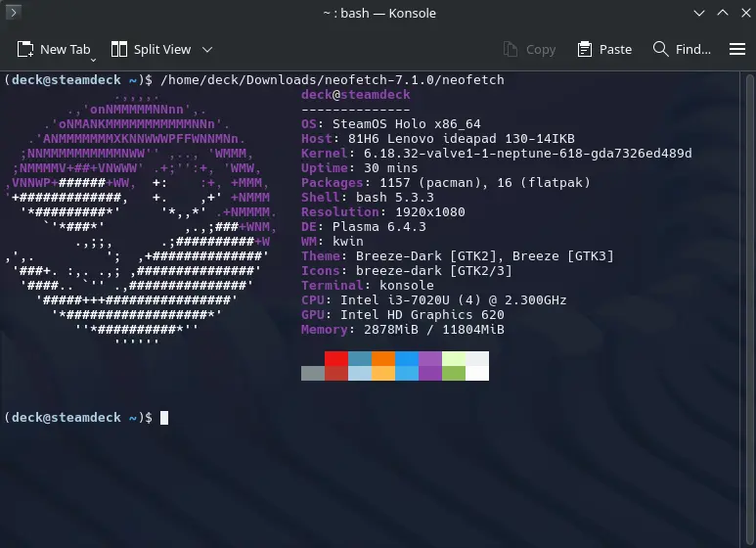Click the CPU 'Intel i3-7020U' line
Image resolution: width=756 pixels, height=548 pixels.
434,300
